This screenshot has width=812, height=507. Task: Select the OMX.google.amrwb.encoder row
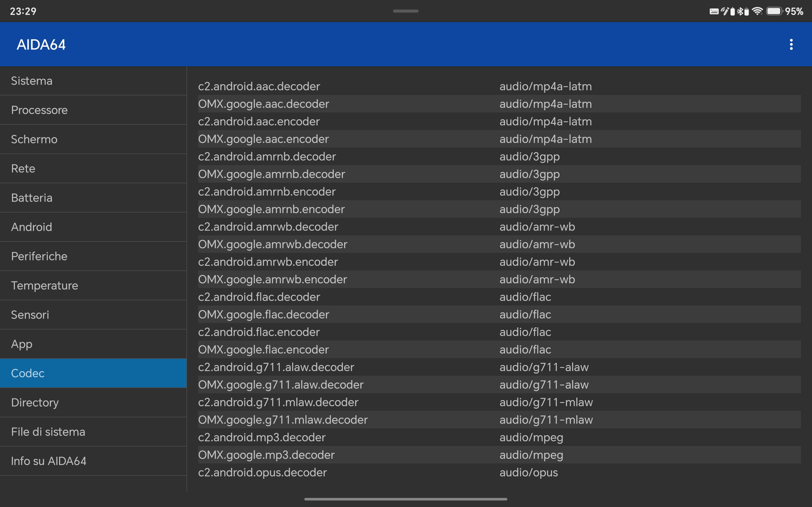pos(499,279)
